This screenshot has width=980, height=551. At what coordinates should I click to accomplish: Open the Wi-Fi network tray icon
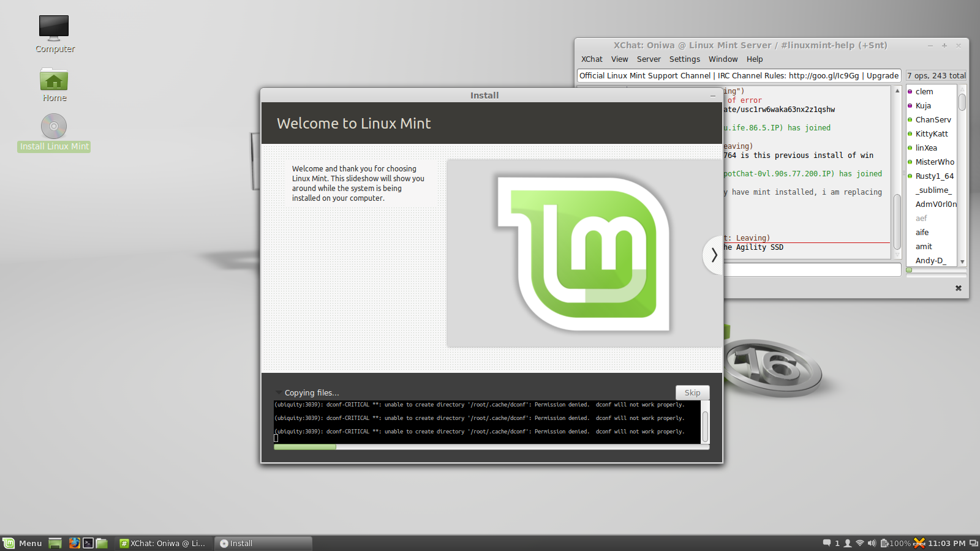860,543
